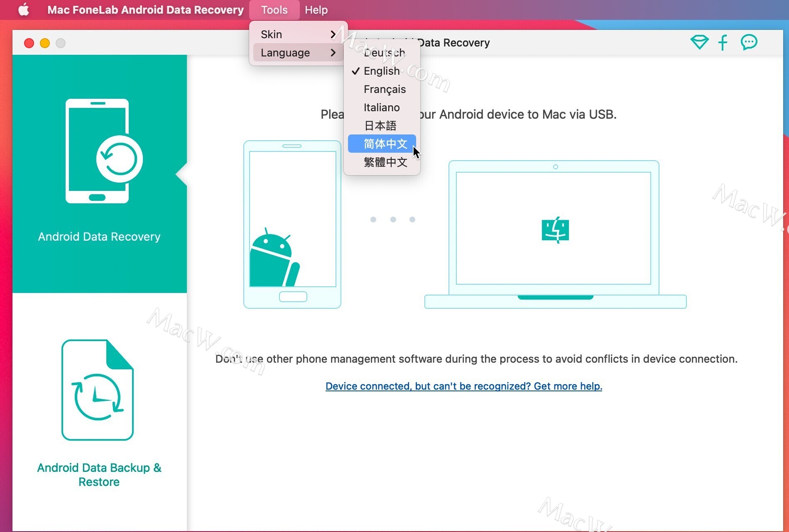Click the Finder face icon on laptop

pyautogui.click(x=555, y=230)
